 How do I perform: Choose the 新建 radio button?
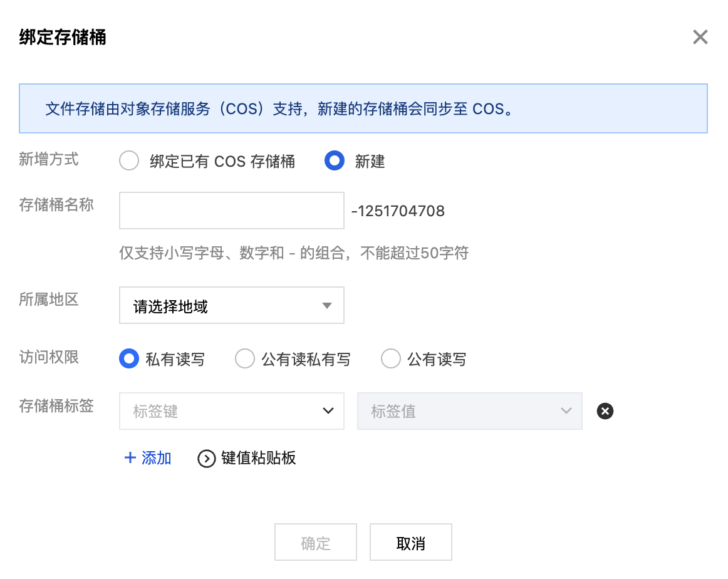[x=335, y=162]
